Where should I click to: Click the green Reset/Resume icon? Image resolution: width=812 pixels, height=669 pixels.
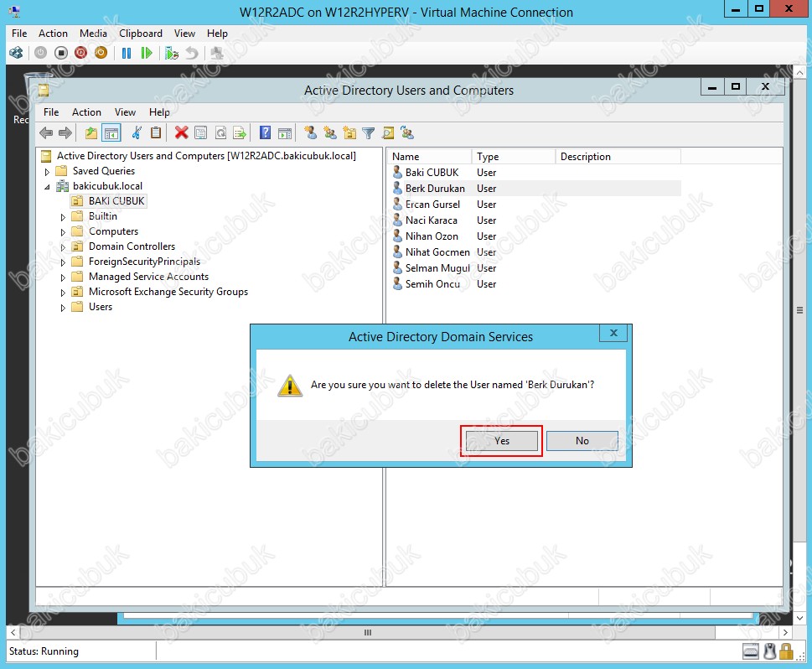[147, 53]
